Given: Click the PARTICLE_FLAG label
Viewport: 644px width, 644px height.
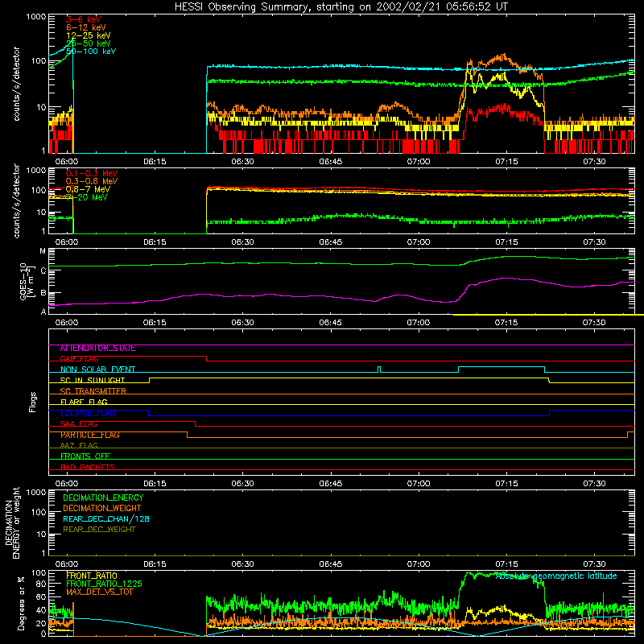Looking at the screenshot, I should [x=90, y=435].
